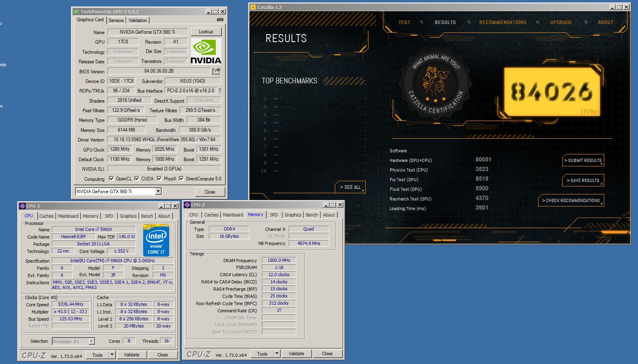638x364 pixels.
Task: Open the Mainboard tab in left CPU-Z
Action: (x=68, y=216)
